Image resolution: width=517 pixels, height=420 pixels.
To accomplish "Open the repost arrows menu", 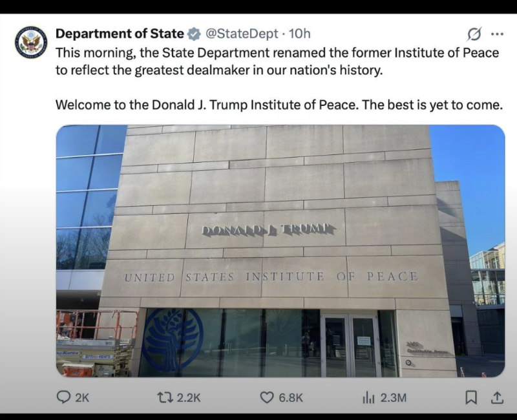I will tap(165, 397).
